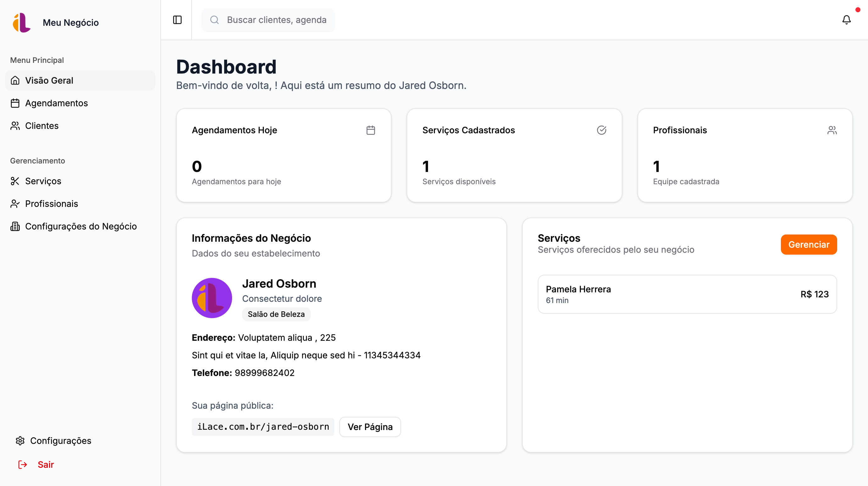The image size is (868, 486).
Task: Click the scissors Serviços icon in sidebar
Action: click(15, 181)
